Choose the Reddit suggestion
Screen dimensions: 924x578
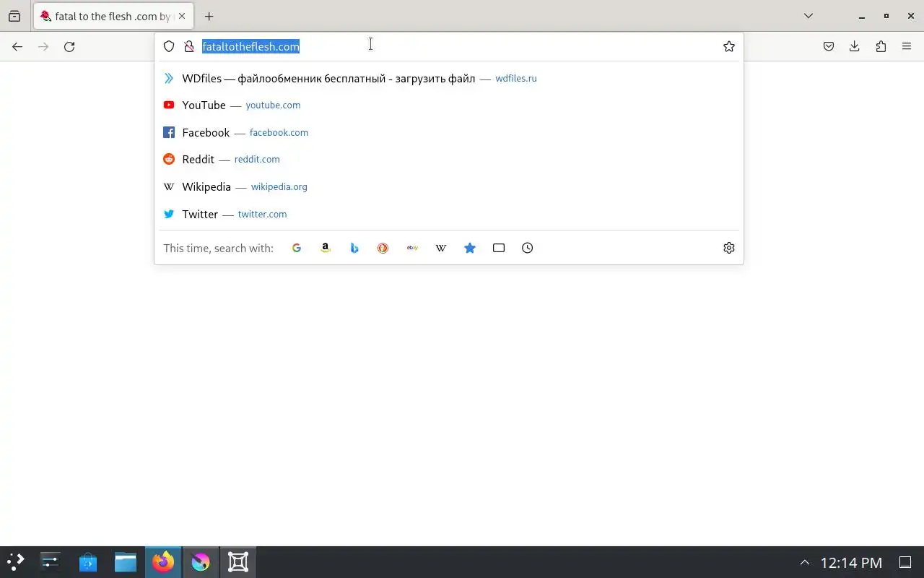449,159
